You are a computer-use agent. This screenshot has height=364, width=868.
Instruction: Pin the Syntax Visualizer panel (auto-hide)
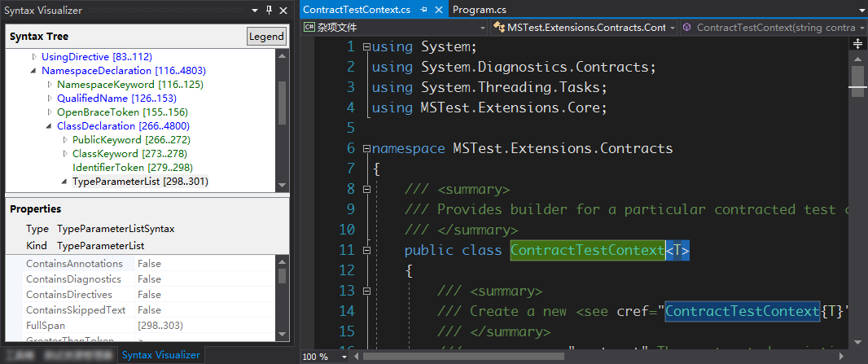(x=268, y=11)
